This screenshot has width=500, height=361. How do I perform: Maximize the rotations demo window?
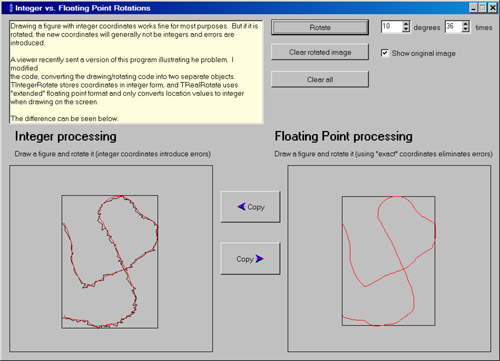click(482, 8)
